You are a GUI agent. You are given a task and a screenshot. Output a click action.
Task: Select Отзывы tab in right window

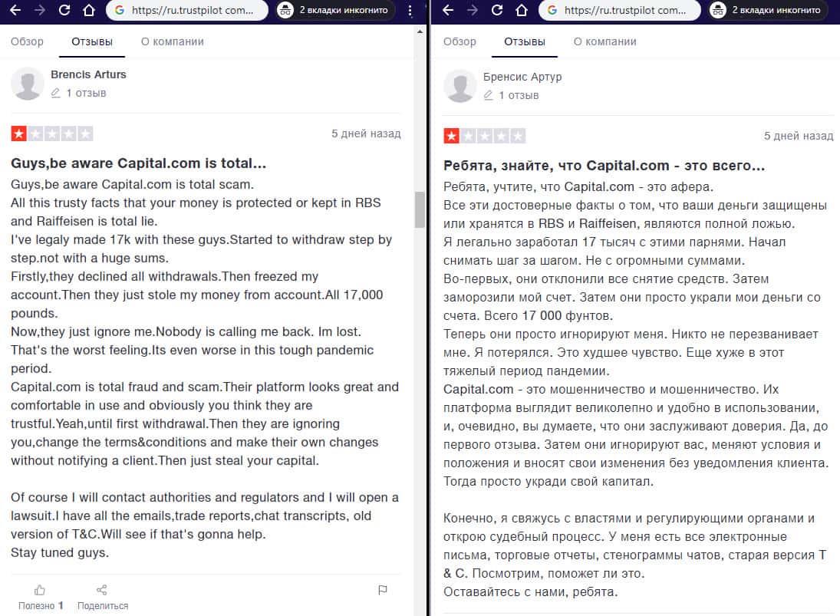point(525,41)
